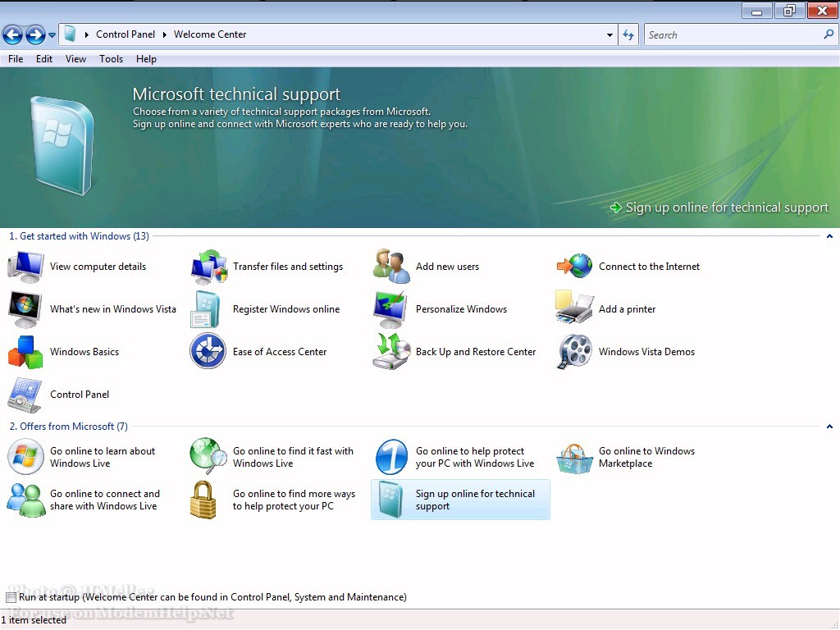Click the "Go online to Windows Marketplace" text
Image resolution: width=840 pixels, height=630 pixels.
646,458
